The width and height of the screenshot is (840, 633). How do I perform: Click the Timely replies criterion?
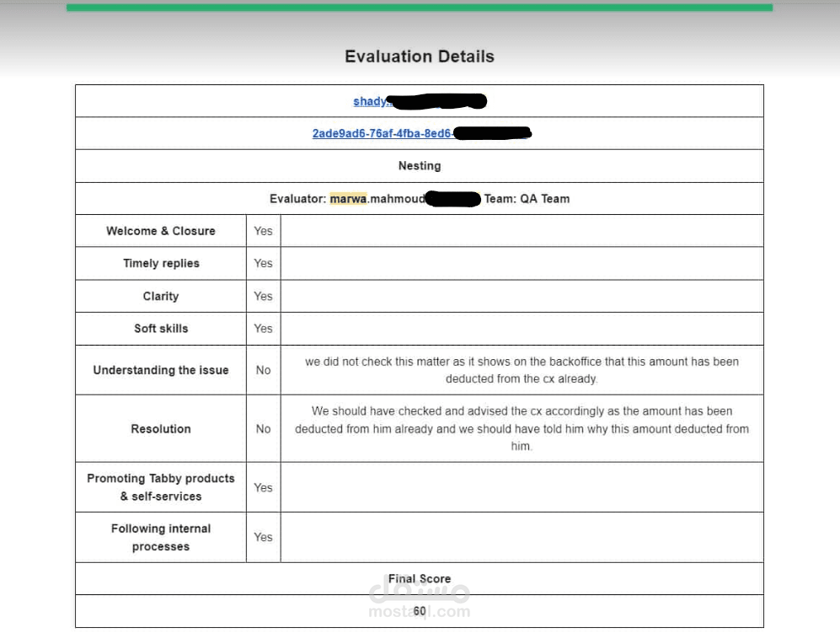[x=161, y=263]
